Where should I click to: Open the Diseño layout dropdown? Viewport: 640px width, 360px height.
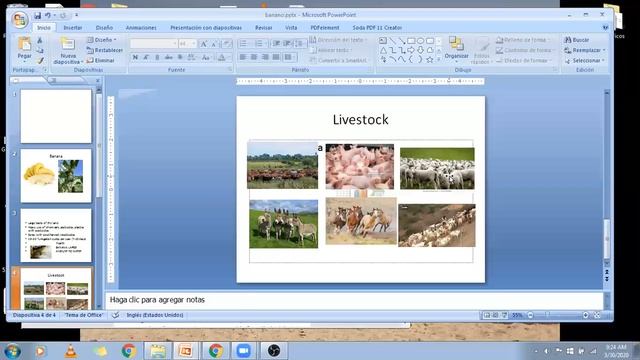tap(102, 40)
